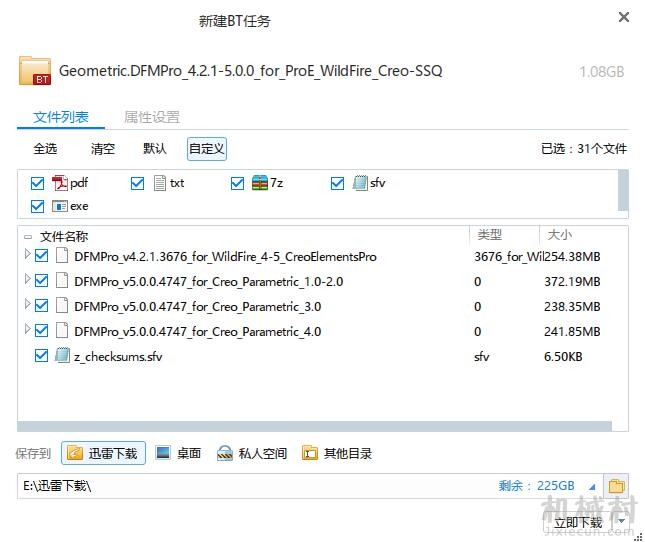Save to 迅雷下载 folder

pos(103,453)
